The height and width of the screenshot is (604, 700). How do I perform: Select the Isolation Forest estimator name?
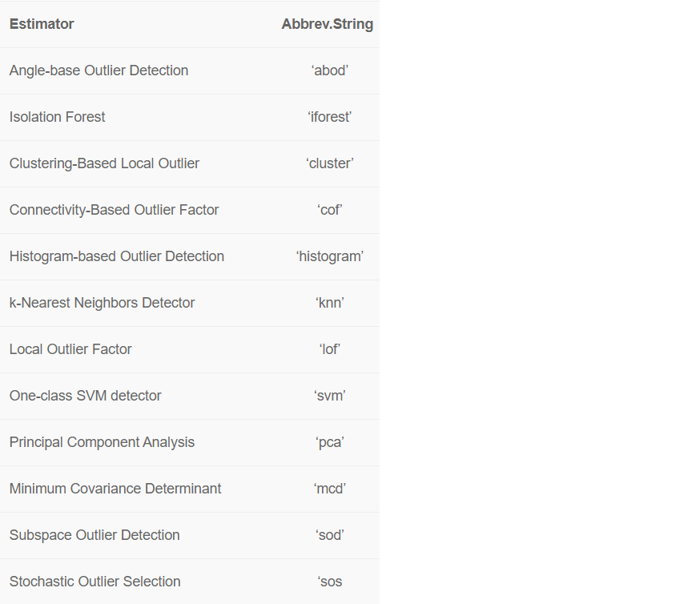[57, 117]
